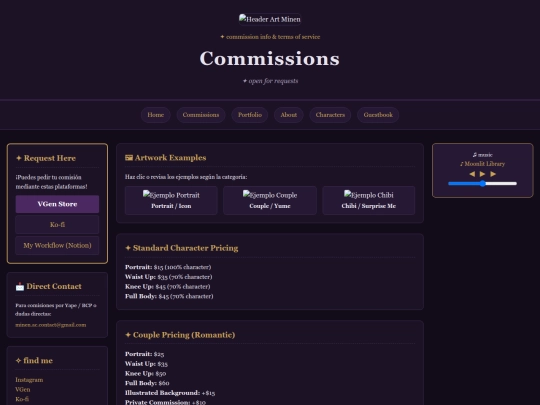Image resolution: width=540 pixels, height=405 pixels.
Task: Click the couple 'Full Body: $60' line
Action: click(147, 383)
